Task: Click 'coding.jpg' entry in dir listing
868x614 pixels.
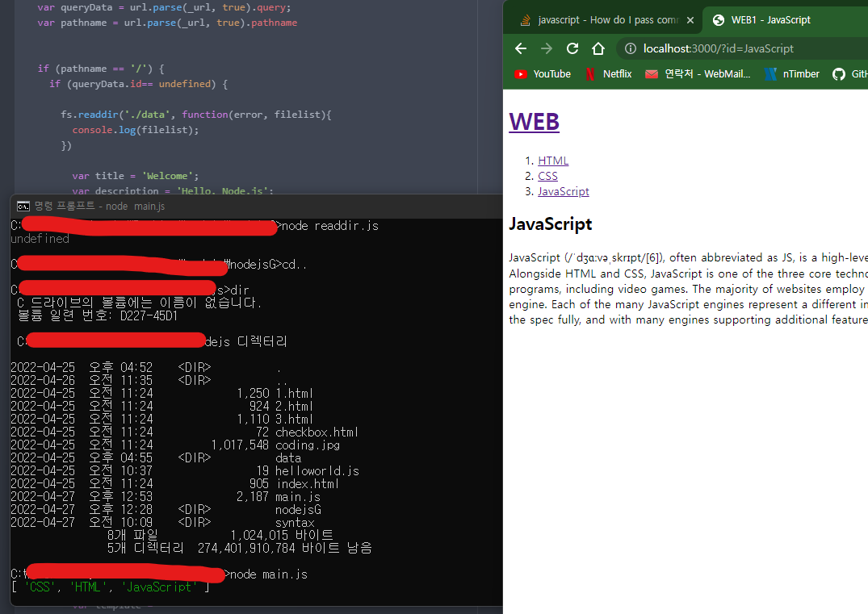Action: tap(308, 445)
